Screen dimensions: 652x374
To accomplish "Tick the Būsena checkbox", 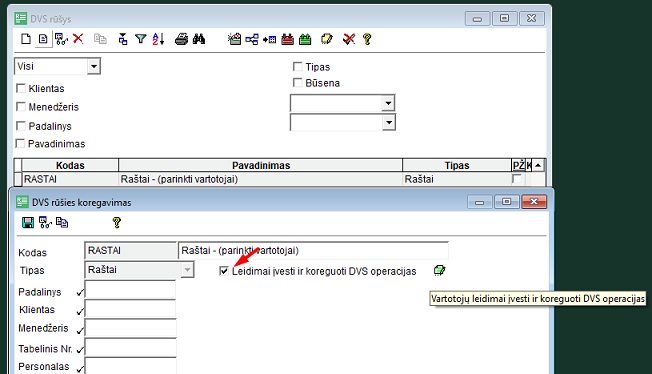I will tap(297, 83).
